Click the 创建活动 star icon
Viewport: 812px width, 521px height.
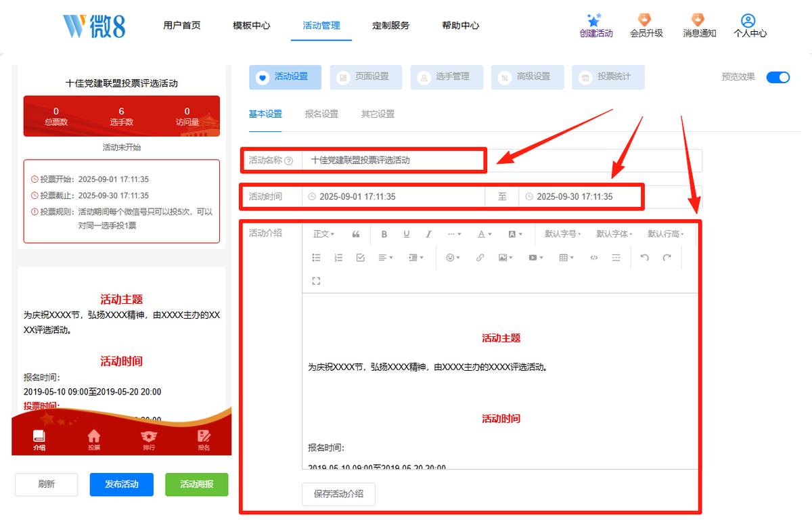tap(595, 20)
